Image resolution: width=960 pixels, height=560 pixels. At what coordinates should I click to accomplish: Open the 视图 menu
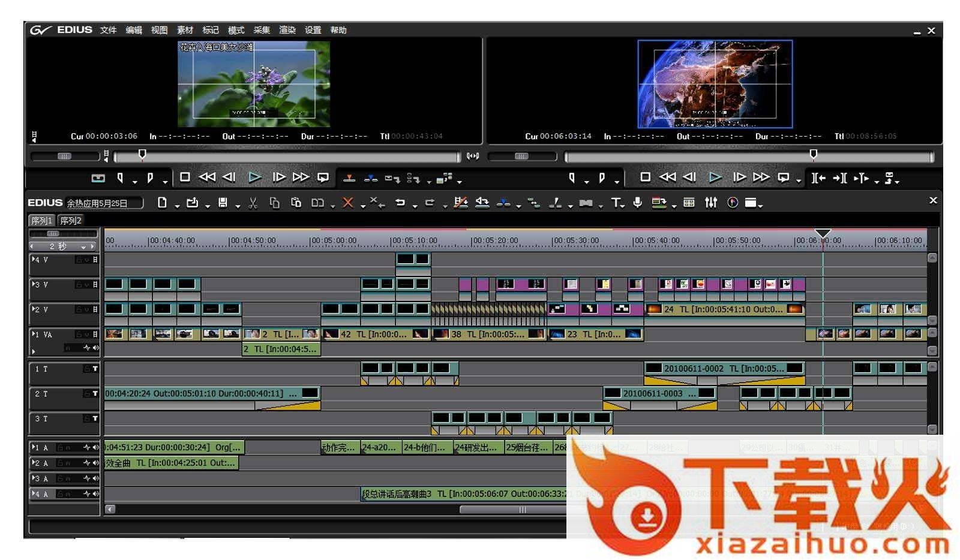tap(159, 30)
